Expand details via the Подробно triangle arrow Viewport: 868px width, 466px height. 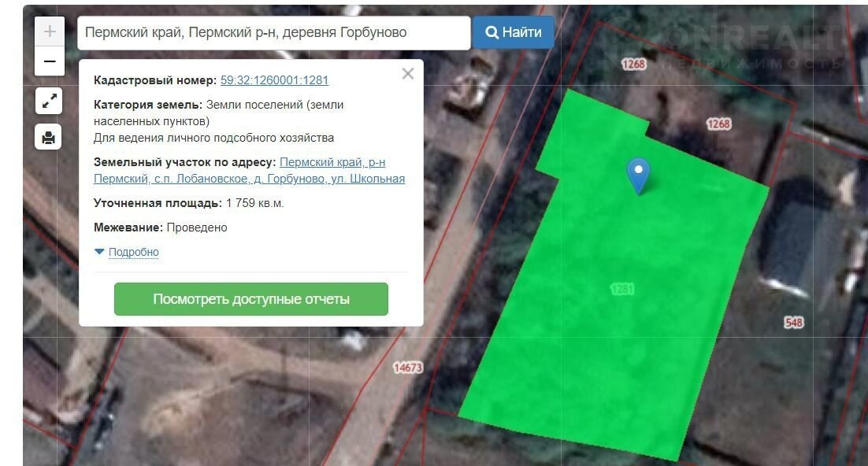tap(99, 252)
